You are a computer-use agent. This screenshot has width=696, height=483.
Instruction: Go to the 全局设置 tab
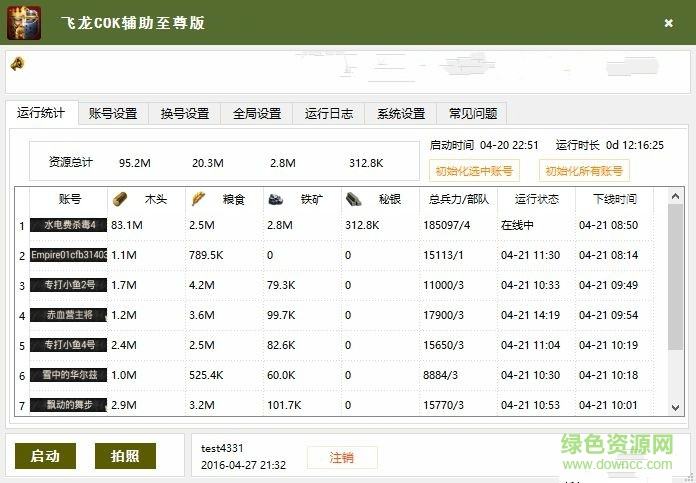[257, 114]
